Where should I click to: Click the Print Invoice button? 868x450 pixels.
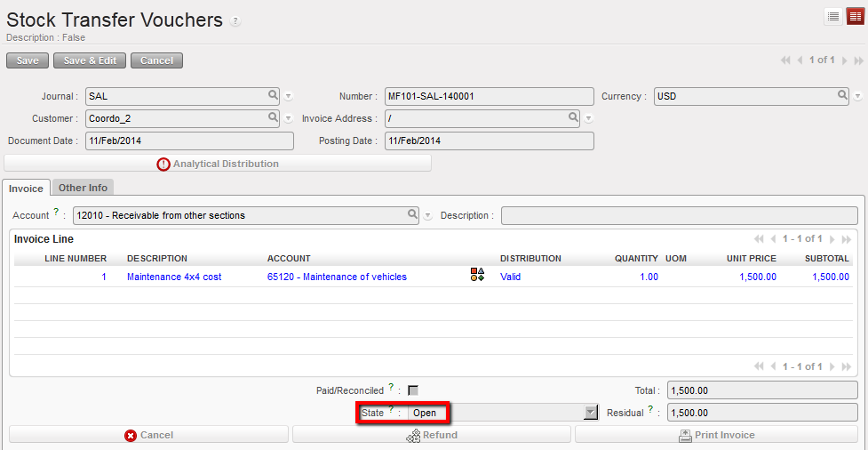tap(716, 435)
